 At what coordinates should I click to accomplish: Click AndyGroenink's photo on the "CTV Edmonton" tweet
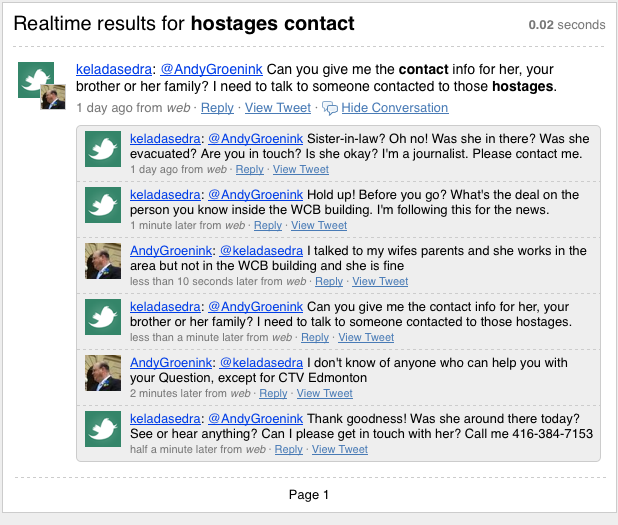103,373
